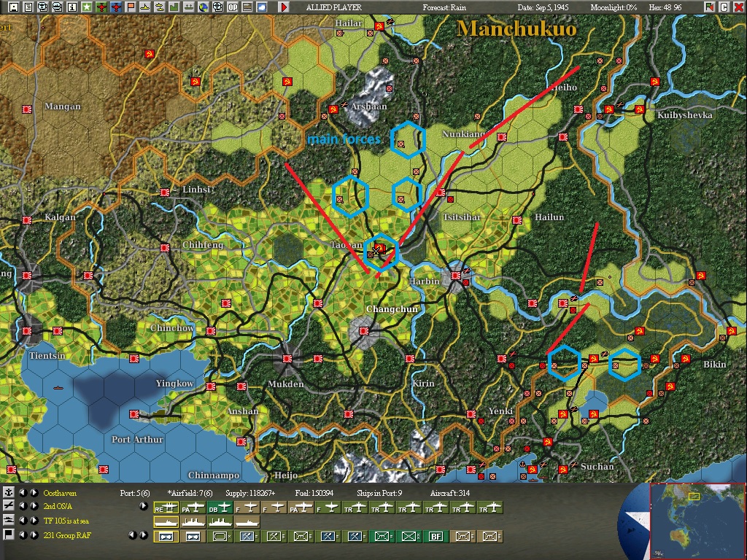Go to previous base before Oosthaven
Viewport: 747px width, 560px height.
click(23, 492)
